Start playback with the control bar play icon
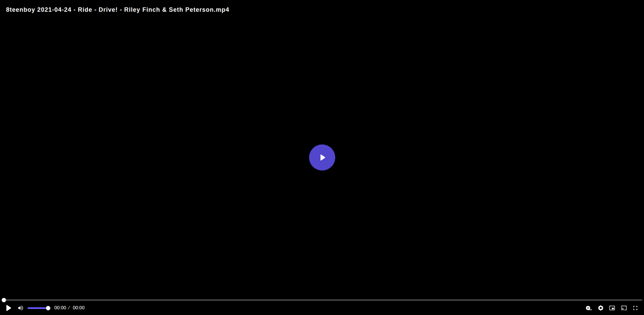644x315 pixels. pyautogui.click(x=9, y=308)
